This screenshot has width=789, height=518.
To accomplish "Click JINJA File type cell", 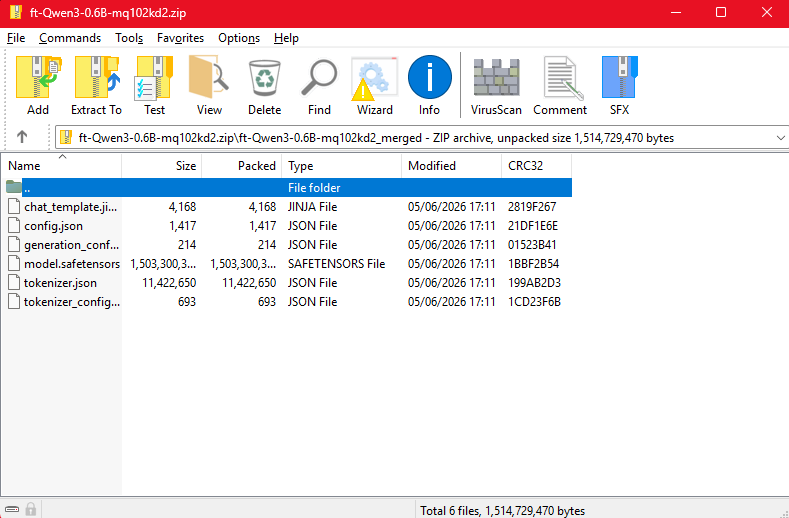I will (x=312, y=207).
